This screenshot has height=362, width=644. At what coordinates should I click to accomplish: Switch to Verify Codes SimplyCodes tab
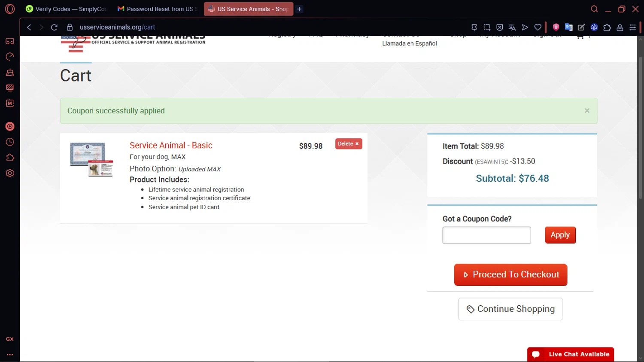click(67, 9)
